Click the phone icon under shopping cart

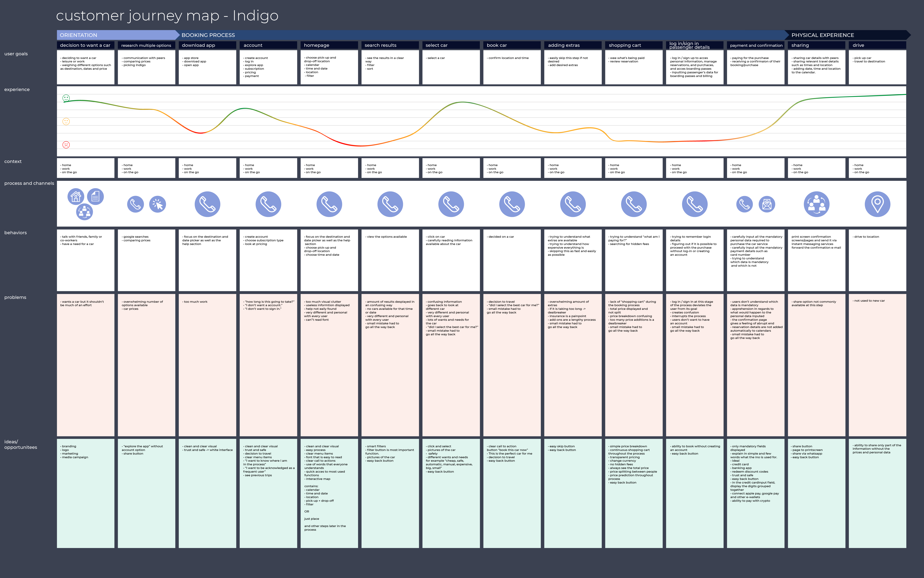pos(634,204)
